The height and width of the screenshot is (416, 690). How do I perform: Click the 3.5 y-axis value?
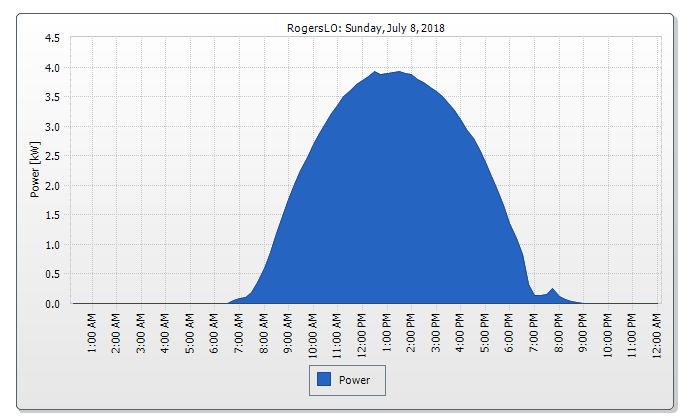coord(52,97)
